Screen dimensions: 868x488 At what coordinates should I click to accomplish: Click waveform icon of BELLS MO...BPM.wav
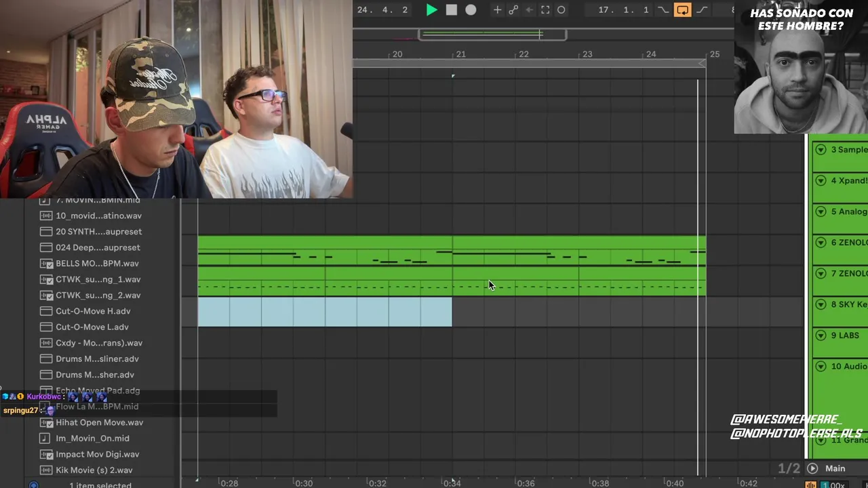tap(45, 264)
